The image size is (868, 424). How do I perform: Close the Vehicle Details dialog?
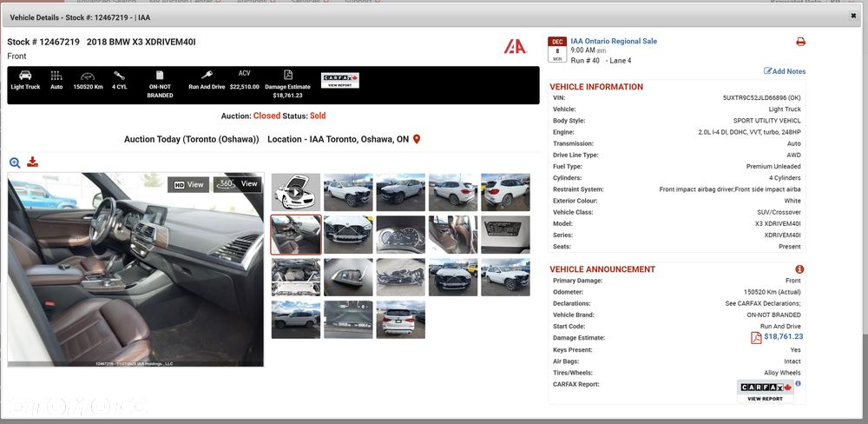coord(853,17)
